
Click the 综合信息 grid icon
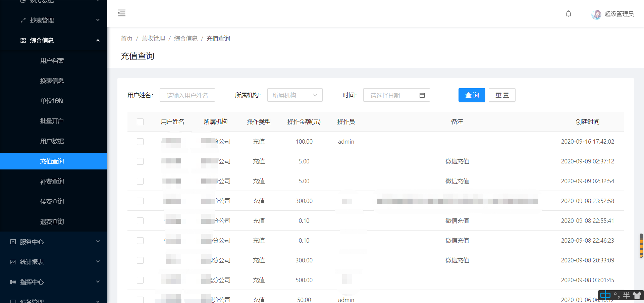pos(23,41)
